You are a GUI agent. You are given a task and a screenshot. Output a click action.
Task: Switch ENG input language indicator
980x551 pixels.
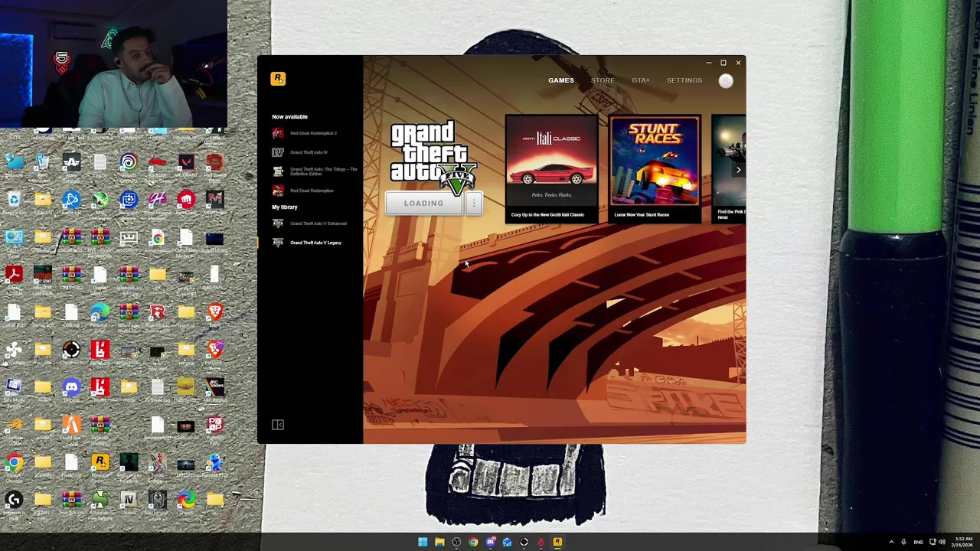[x=918, y=542]
